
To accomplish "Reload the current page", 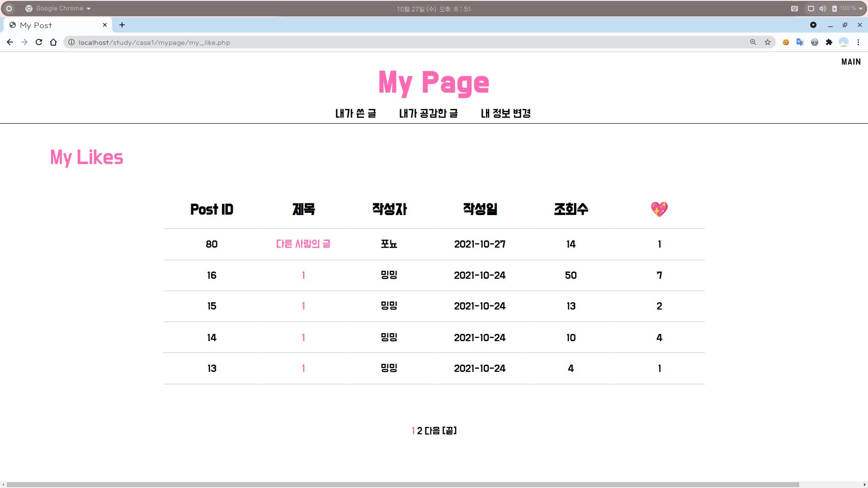I will point(39,42).
